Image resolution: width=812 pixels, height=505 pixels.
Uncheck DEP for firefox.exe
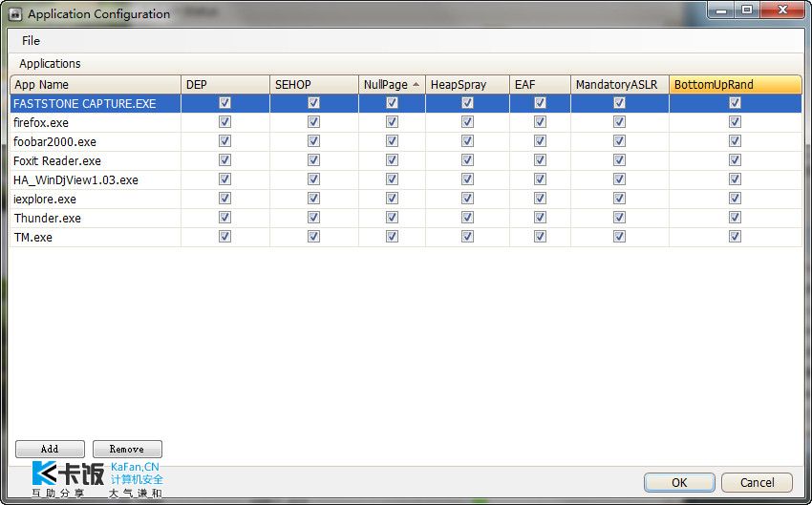click(x=224, y=121)
